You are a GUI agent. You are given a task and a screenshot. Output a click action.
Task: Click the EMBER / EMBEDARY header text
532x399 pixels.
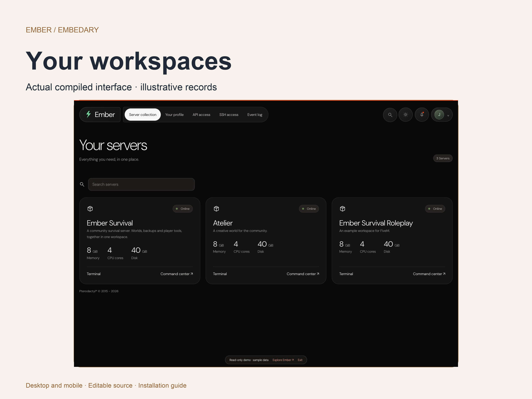pos(62,30)
